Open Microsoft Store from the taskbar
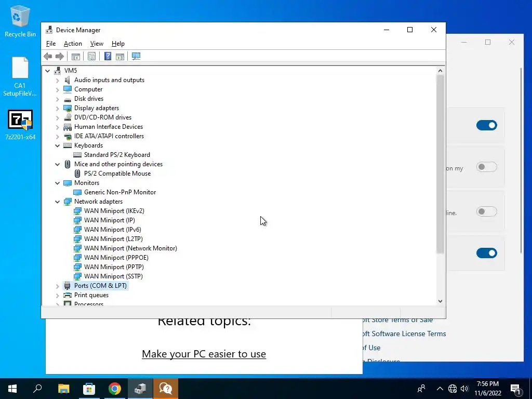Image resolution: width=532 pixels, height=399 pixels. pos(89,389)
